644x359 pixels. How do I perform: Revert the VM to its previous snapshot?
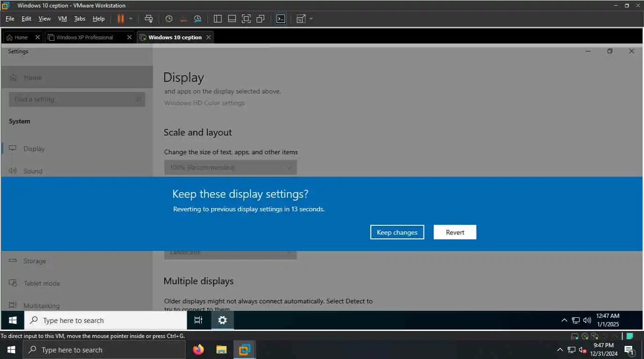tap(183, 19)
